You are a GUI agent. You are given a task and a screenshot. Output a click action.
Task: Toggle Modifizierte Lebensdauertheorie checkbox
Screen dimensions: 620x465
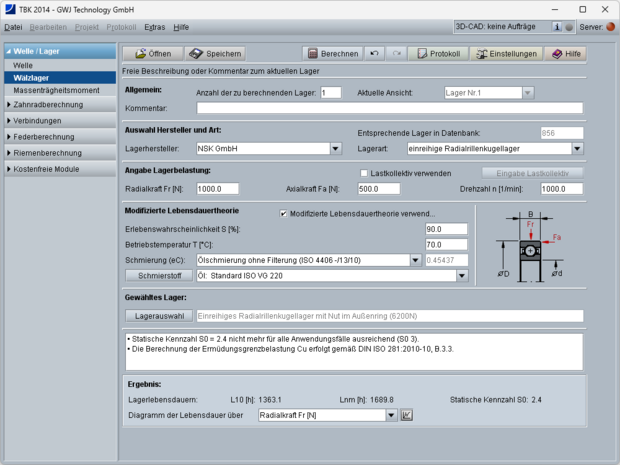click(x=283, y=213)
